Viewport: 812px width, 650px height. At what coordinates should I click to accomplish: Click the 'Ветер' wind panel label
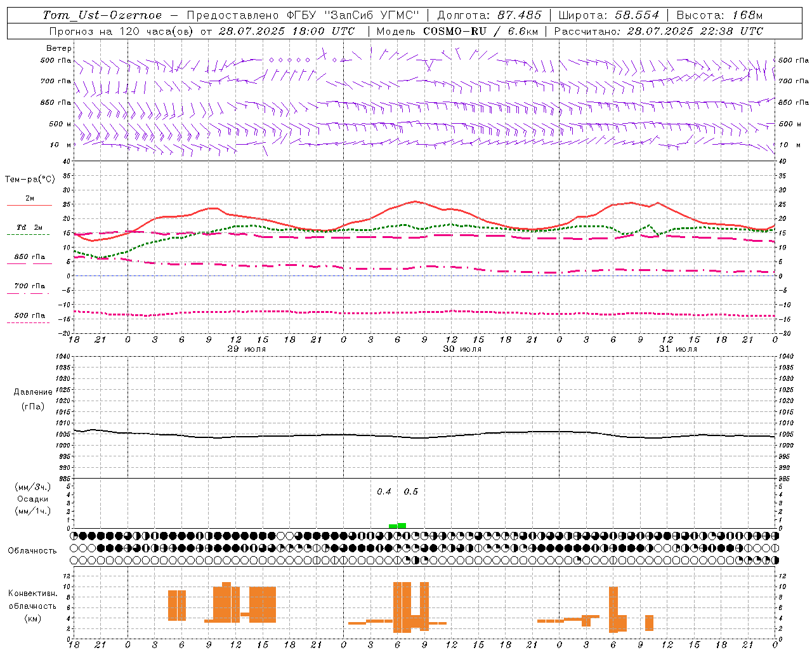point(59,48)
